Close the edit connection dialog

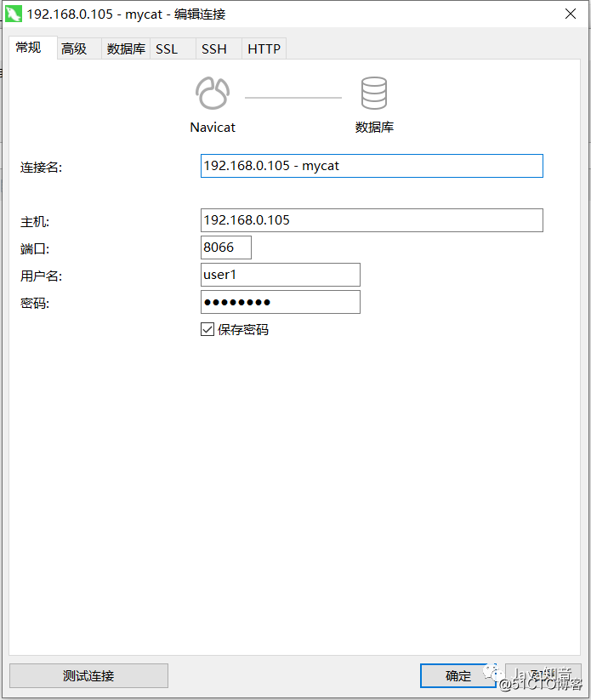[571, 14]
